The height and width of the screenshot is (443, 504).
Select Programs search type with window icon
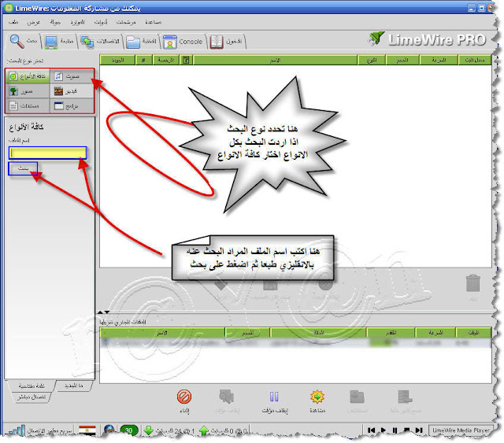72,105
